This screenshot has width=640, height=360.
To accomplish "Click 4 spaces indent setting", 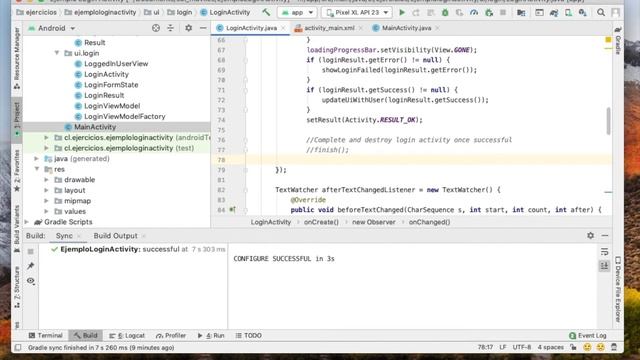I will 550,347.
